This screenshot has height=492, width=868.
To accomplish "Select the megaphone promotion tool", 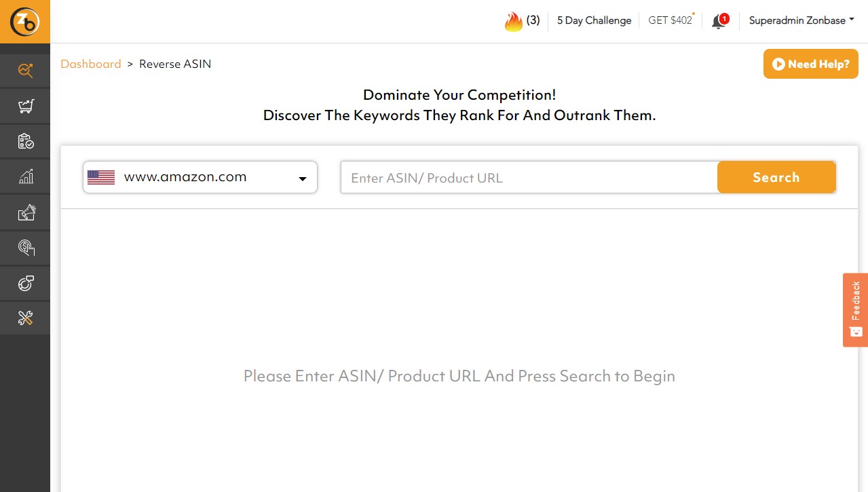I will 25,212.
